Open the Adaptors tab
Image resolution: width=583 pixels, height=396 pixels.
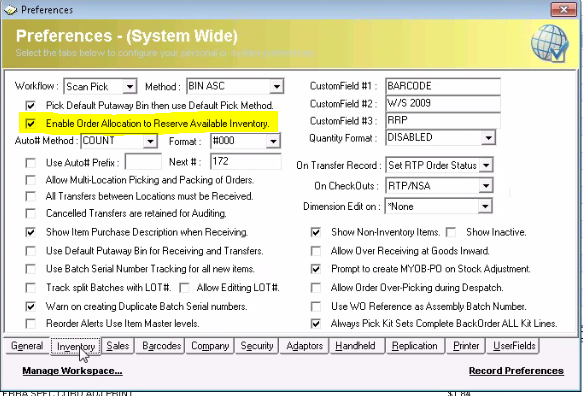point(305,346)
